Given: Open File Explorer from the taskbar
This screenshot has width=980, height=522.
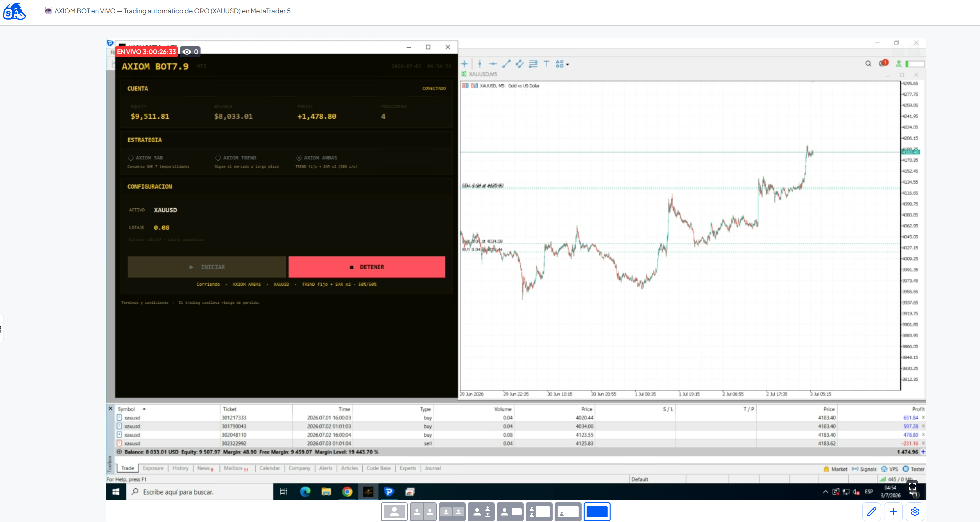Looking at the screenshot, I should [326, 492].
